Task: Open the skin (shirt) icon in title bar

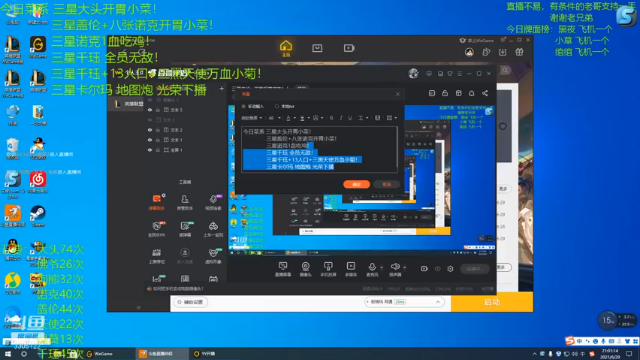Action: click(x=450, y=73)
